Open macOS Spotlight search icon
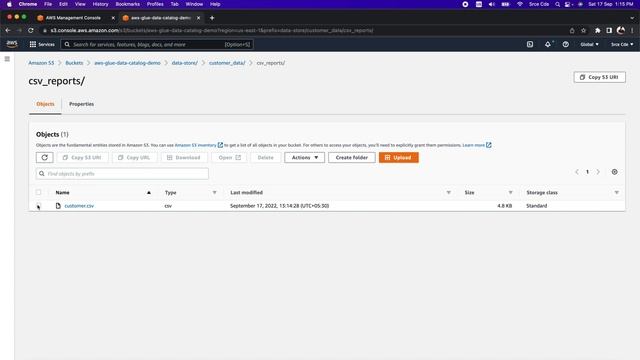 558,4
